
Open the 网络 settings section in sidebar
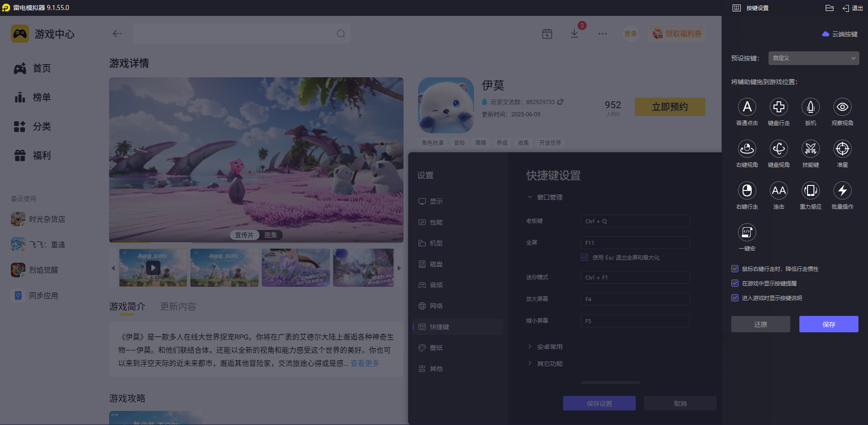pos(436,305)
